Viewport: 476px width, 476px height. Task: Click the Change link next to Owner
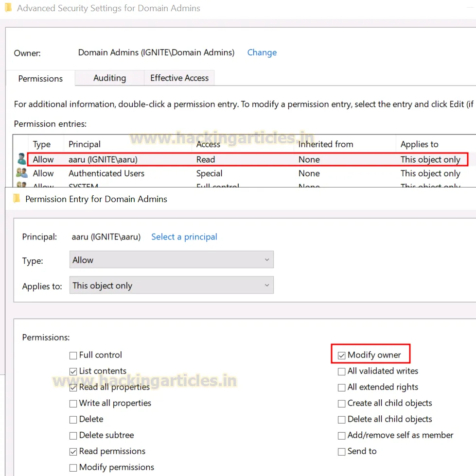[x=262, y=52]
